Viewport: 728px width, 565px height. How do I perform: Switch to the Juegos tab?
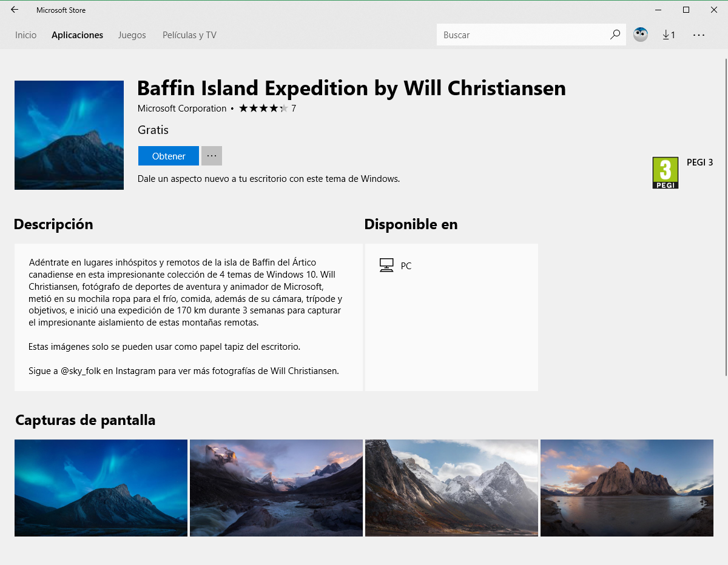click(132, 35)
